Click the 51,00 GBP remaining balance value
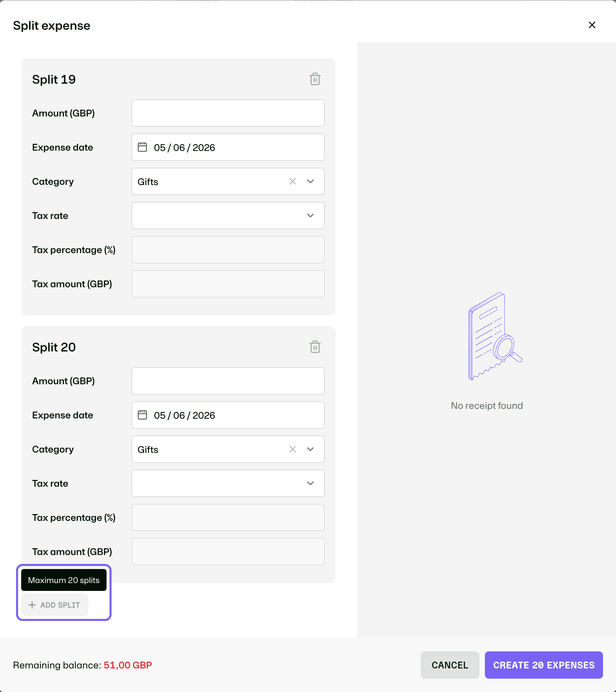 click(x=128, y=665)
